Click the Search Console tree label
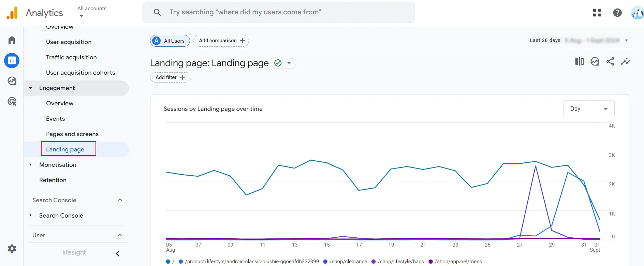 (61, 216)
